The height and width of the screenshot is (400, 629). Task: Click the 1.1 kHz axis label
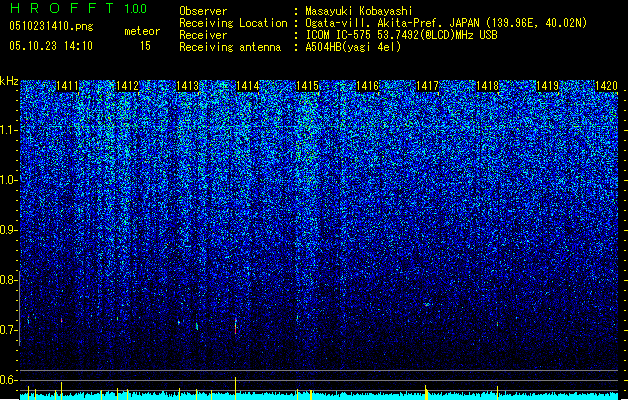point(9,130)
